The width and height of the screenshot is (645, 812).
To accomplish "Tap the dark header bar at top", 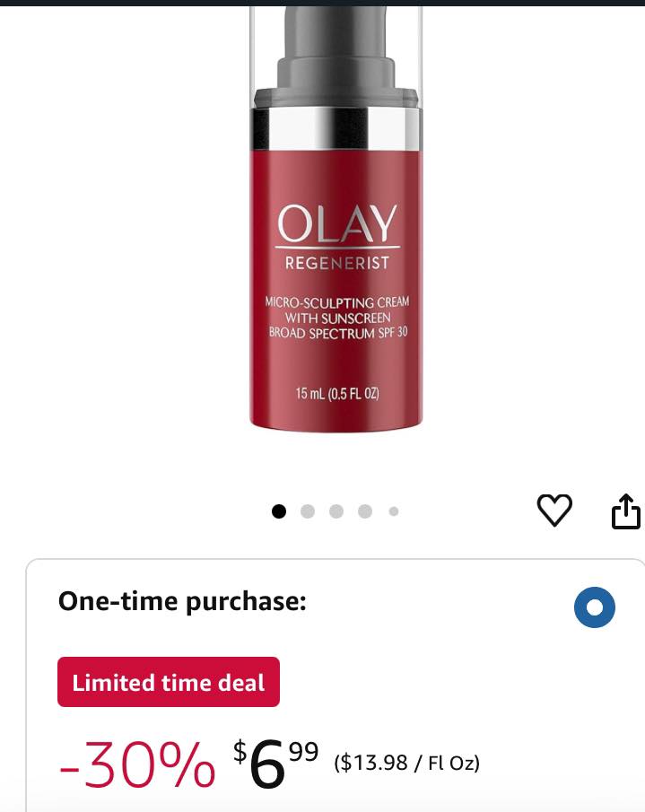I will click(x=323, y=3).
